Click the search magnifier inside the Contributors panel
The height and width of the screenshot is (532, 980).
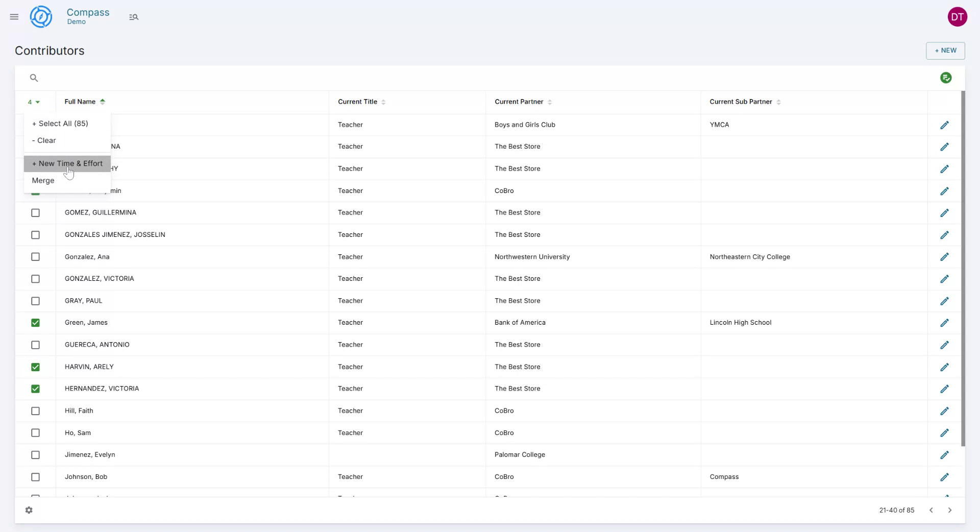(34, 78)
